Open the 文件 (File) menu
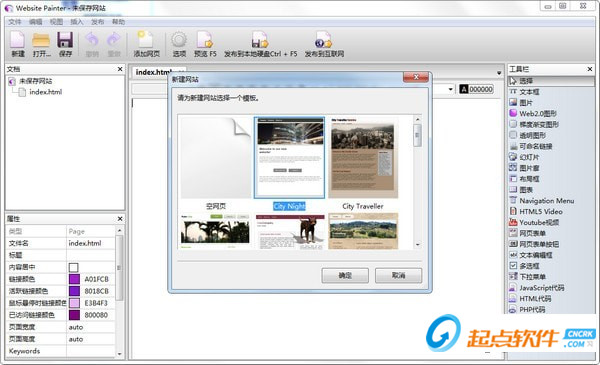Screen dimensions: 600x365 [x=15, y=22]
